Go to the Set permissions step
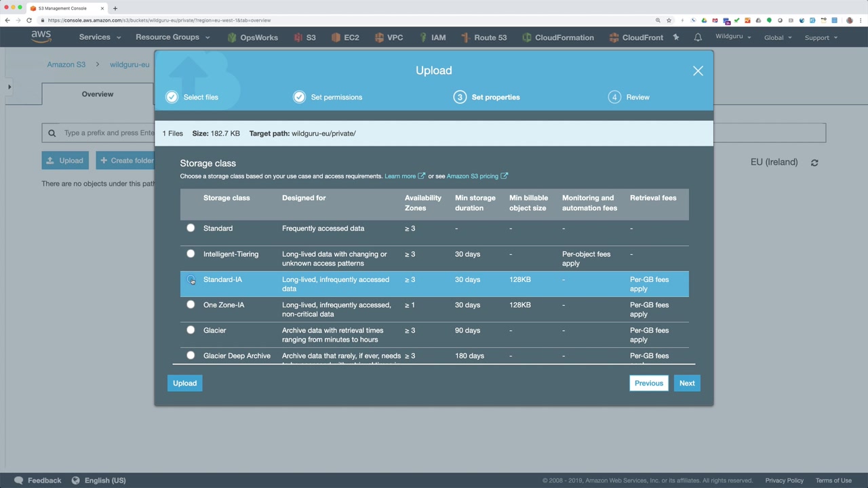This screenshot has width=868, height=488. click(328, 97)
